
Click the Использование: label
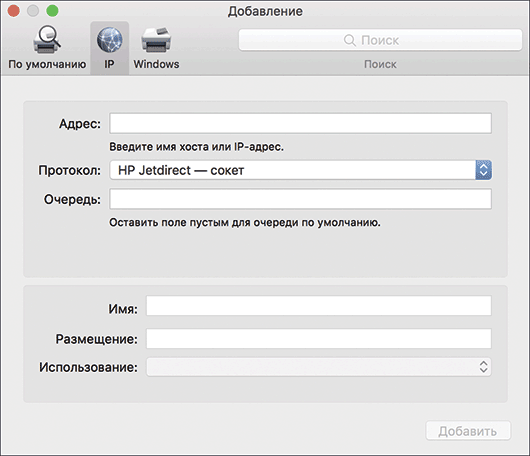click(89, 367)
